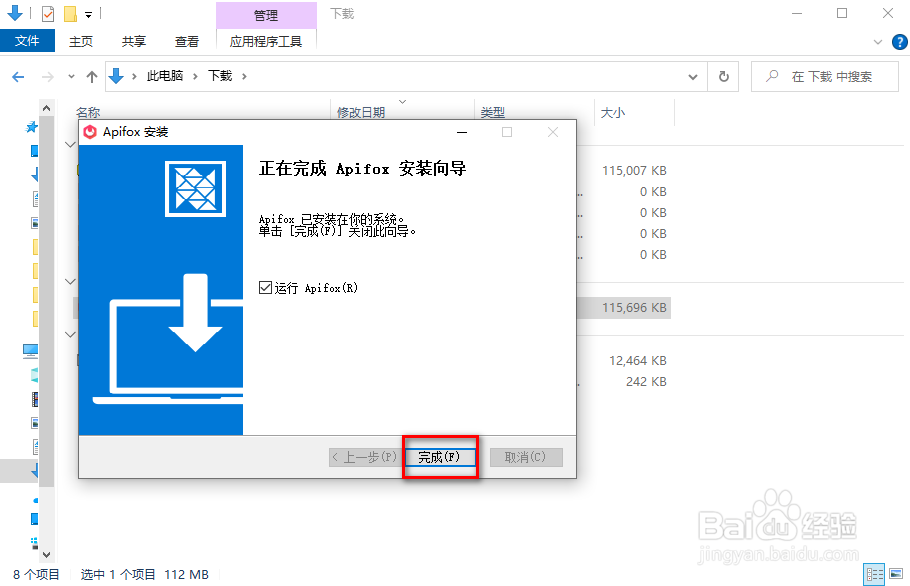Screen dimensions: 910x586
Task: Select the file sized 115,007 KB
Action: pyautogui.click(x=634, y=171)
